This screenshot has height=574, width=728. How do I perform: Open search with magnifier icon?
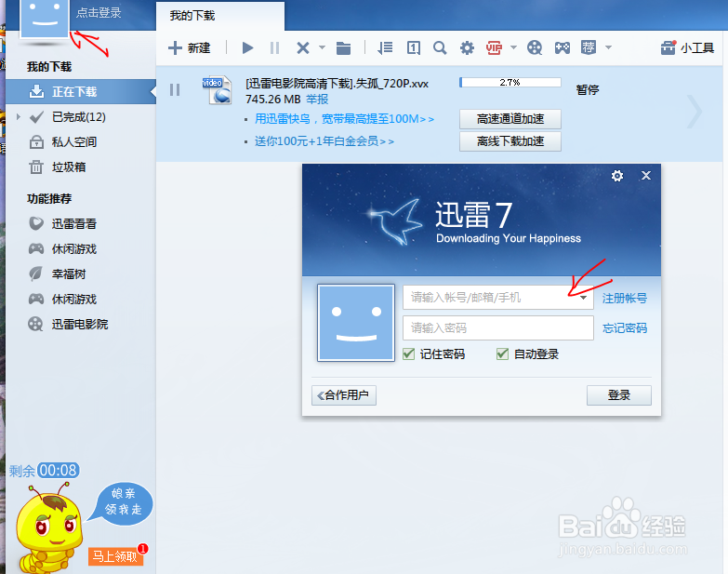point(440,47)
